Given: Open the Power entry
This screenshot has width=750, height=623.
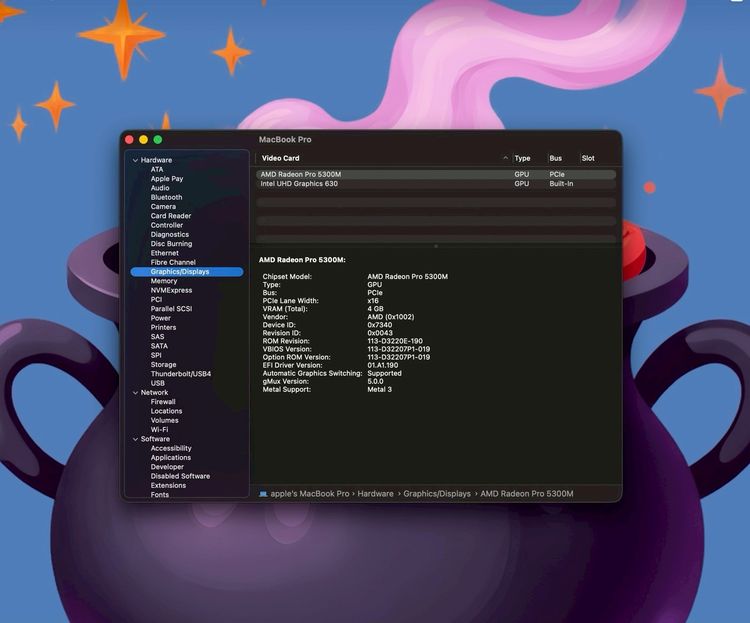Looking at the screenshot, I should 161,318.
